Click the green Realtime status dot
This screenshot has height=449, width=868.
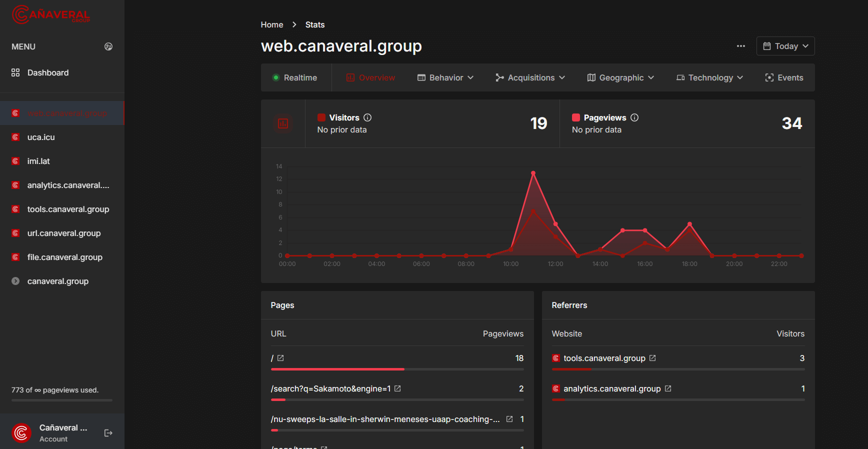pos(275,77)
